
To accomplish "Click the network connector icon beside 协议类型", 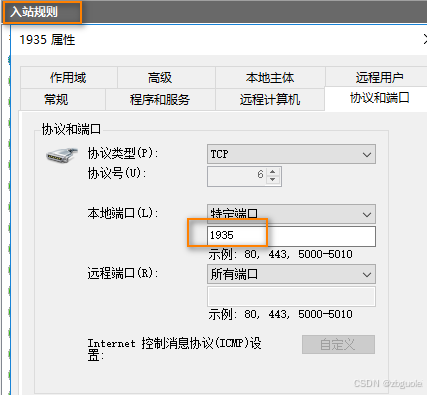I will tap(62, 155).
